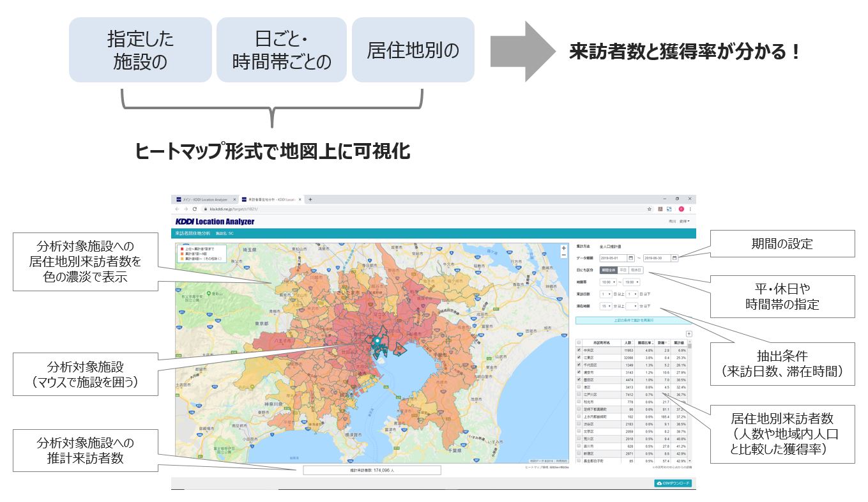This screenshot has width=868, height=502.
Task: Open the stay time 15 minutes dropdown
Action: (605, 306)
